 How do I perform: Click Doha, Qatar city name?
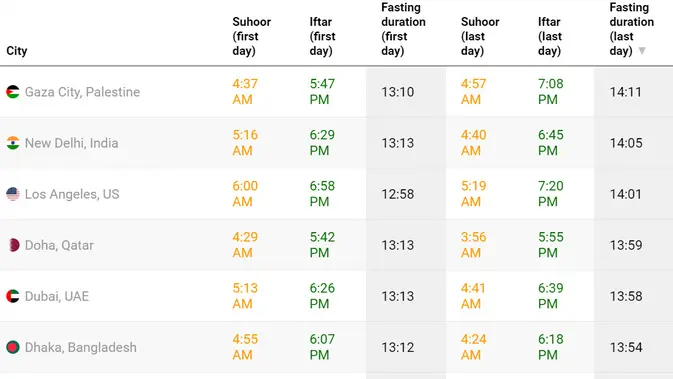click(59, 245)
